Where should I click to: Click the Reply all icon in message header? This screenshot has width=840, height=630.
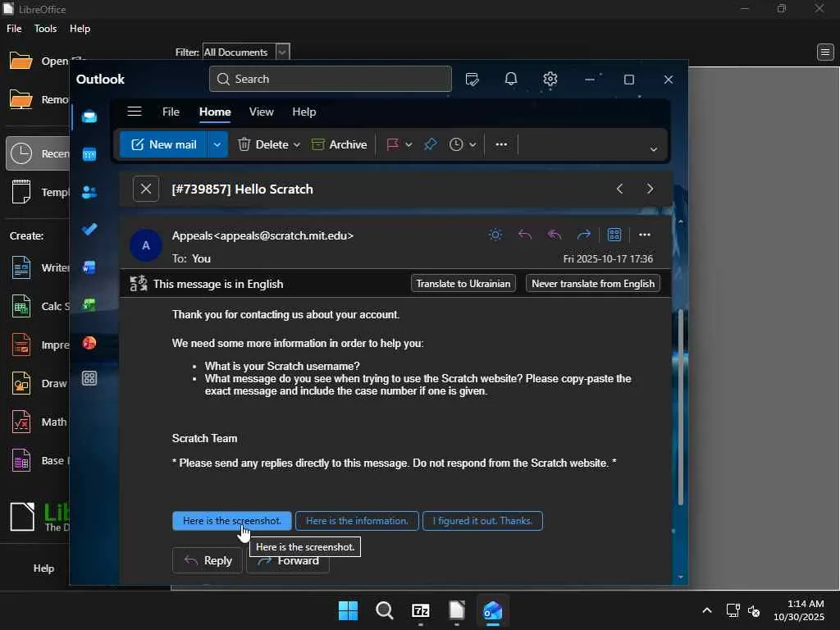click(x=555, y=235)
